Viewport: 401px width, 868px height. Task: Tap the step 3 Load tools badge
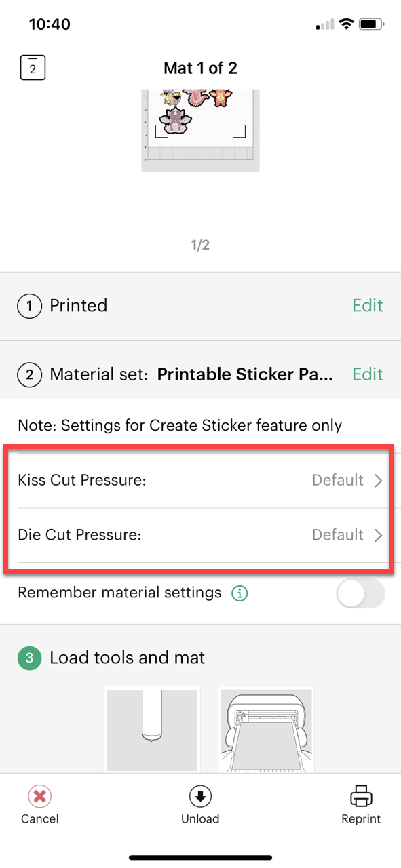click(x=29, y=657)
